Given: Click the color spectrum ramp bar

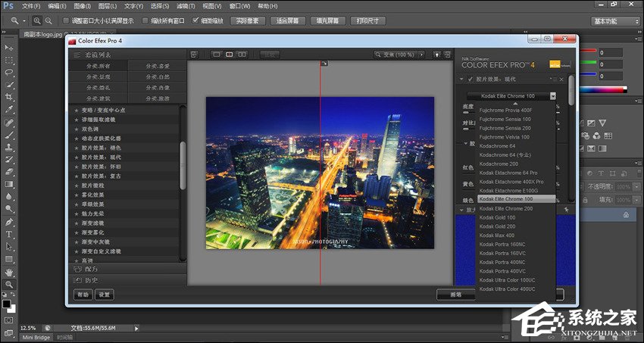Looking at the screenshot, I should pyautogui.click(x=602, y=90).
